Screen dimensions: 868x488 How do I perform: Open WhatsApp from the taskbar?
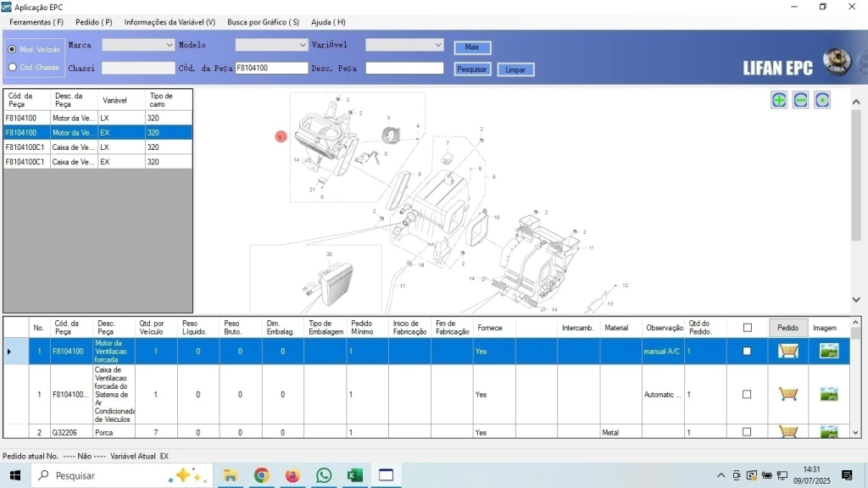[324, 475]
